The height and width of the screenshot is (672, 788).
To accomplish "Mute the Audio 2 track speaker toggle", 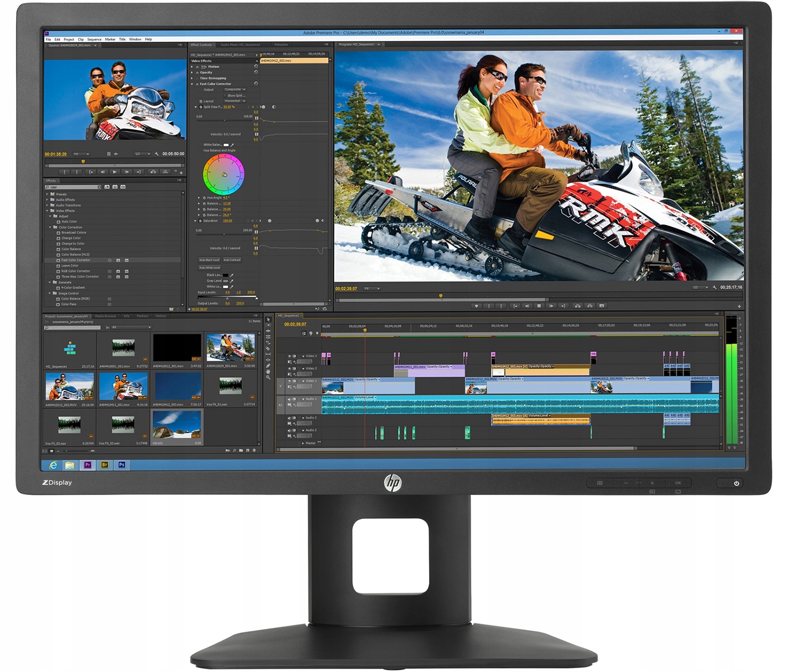I will 290,418.
